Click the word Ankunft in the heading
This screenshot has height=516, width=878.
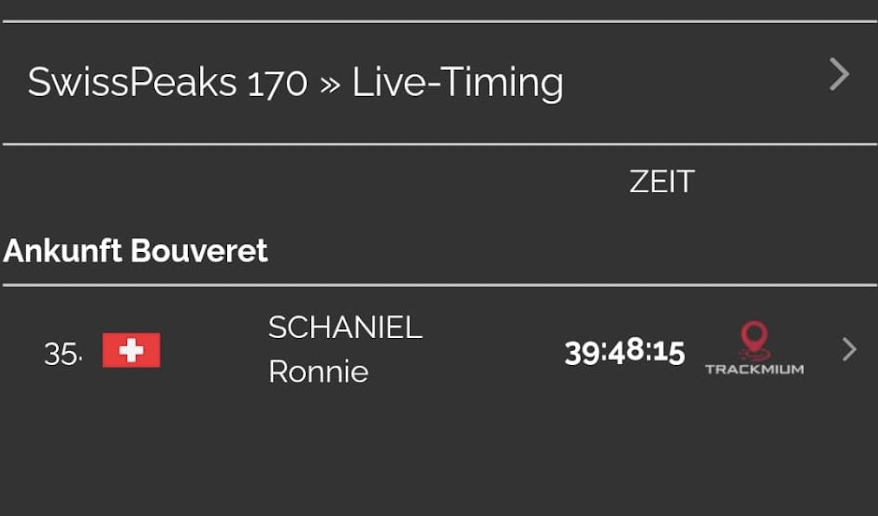pos(65,250)
